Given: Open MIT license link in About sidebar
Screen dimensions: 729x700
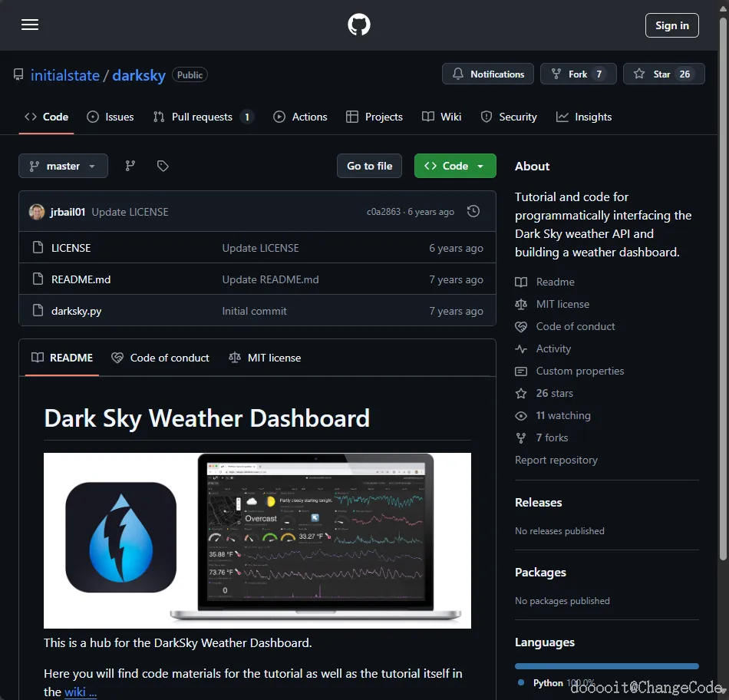Looking at the screenshot, I should (562, 304).
